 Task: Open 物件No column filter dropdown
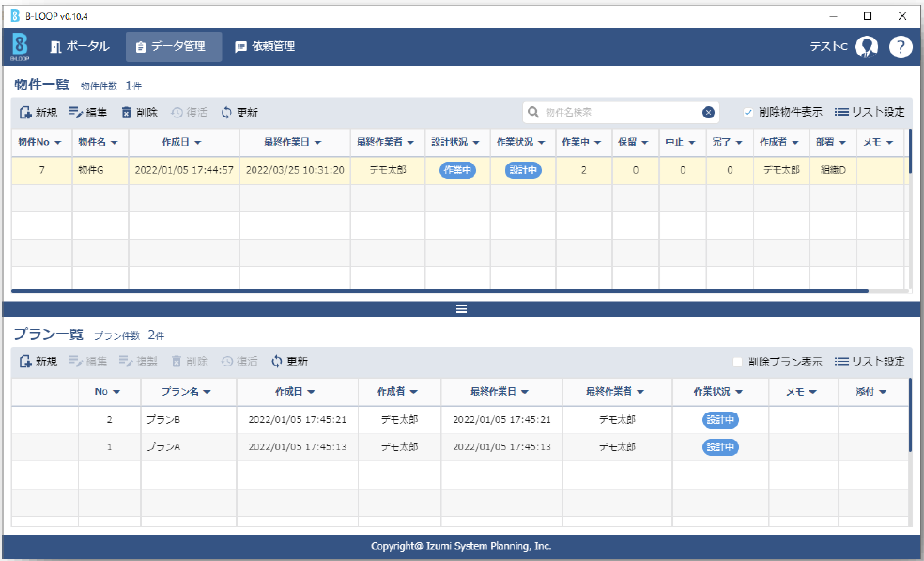58,143
